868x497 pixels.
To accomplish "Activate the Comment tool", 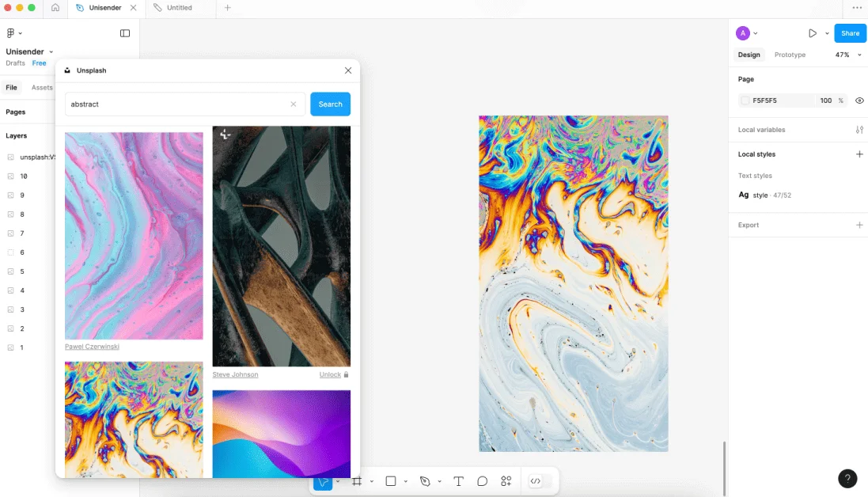I will coord(482,481).
